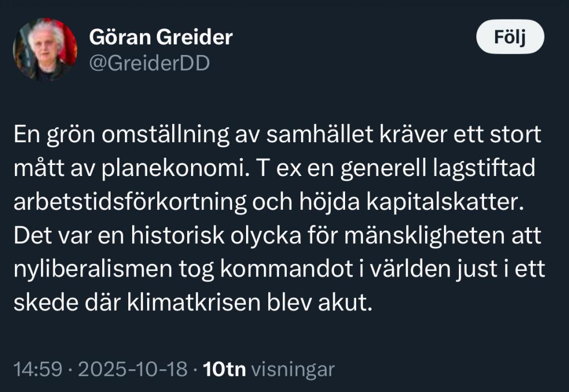Open the 10tn visningar view count

(x=269, y=369)
